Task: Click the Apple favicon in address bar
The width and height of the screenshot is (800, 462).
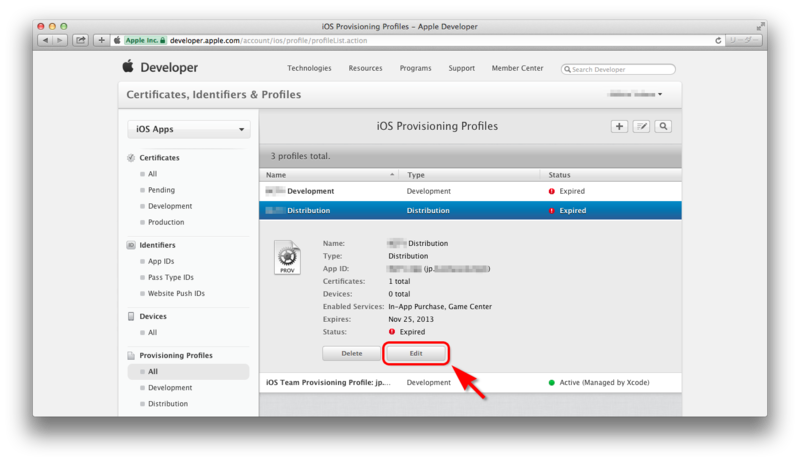Action: point(117,40)
